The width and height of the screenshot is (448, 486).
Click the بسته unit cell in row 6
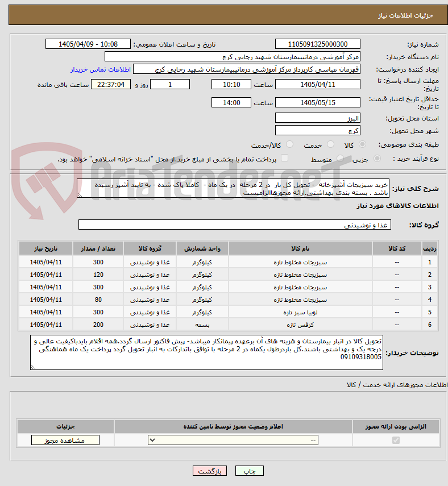click(202, 325)
